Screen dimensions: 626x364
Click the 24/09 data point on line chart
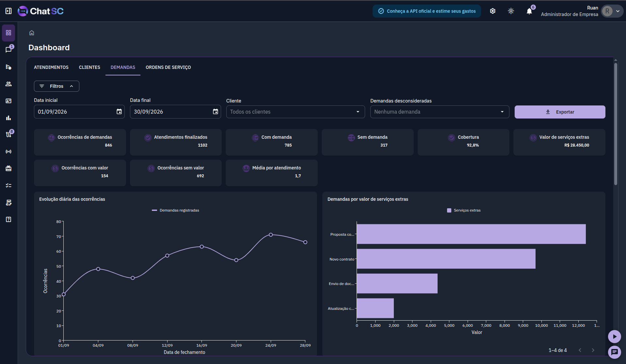point(271,235)
